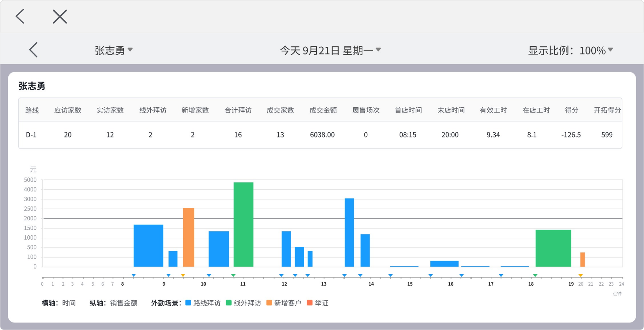This screenshot has height=330, width=644.
Task: Click the 有效工时 column header
Action: click(493, 110)
